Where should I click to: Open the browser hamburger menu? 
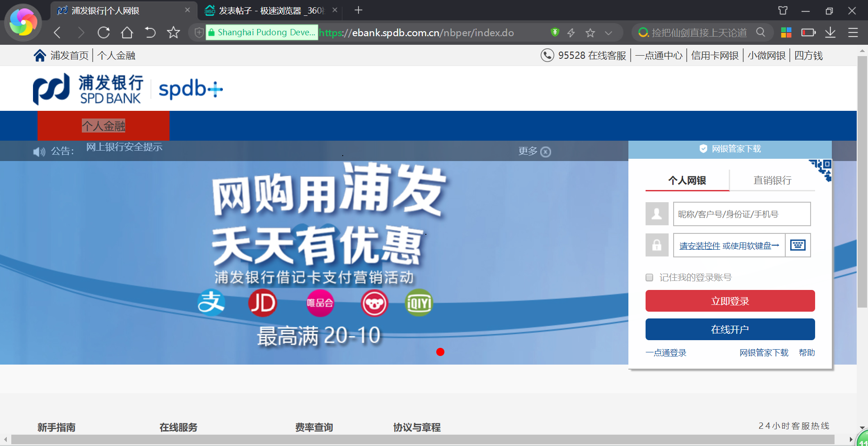tap(853, 33)
